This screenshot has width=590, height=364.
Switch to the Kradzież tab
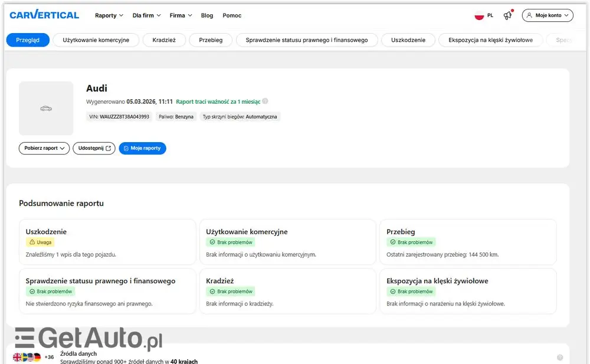click(x=164, y=40)
